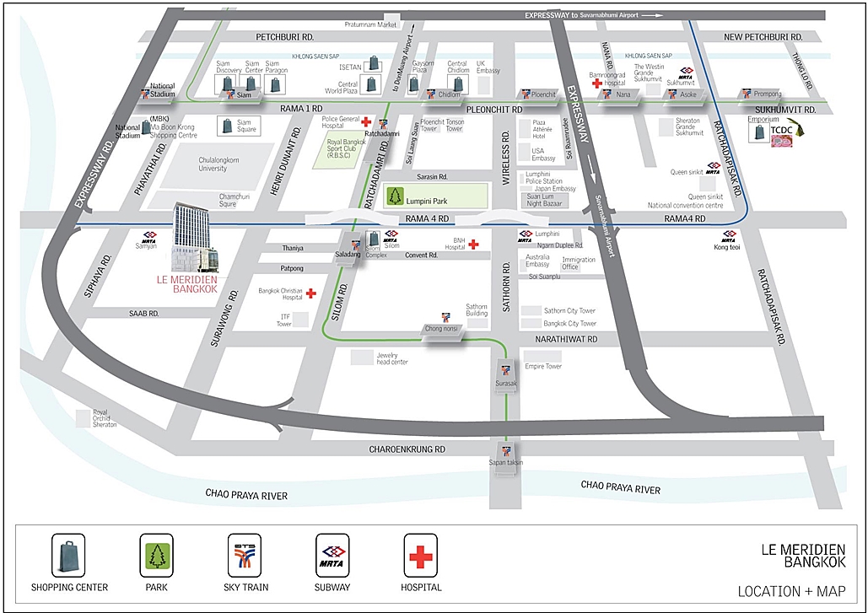Click the 'EXPRESSWAY to Suvarnabhumi Airport' top label

pos(582,15)
